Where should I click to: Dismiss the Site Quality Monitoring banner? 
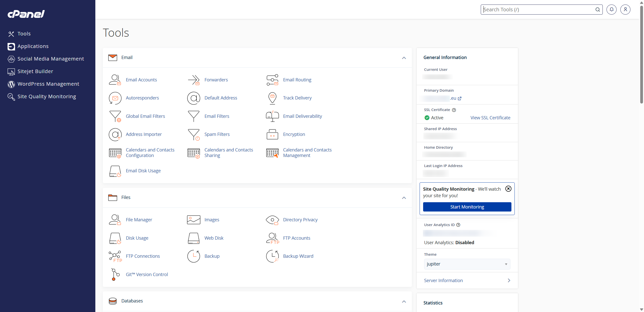[x=508, y=189]
